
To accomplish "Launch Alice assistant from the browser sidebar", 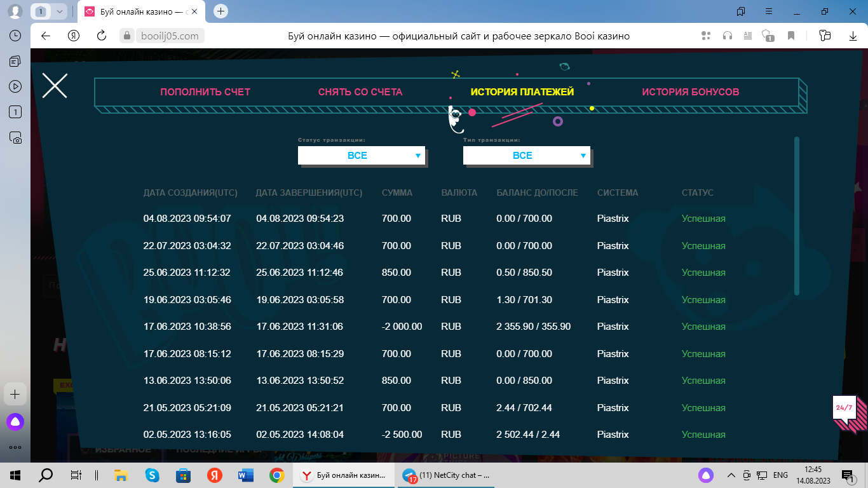I will [x=15, y=421].
